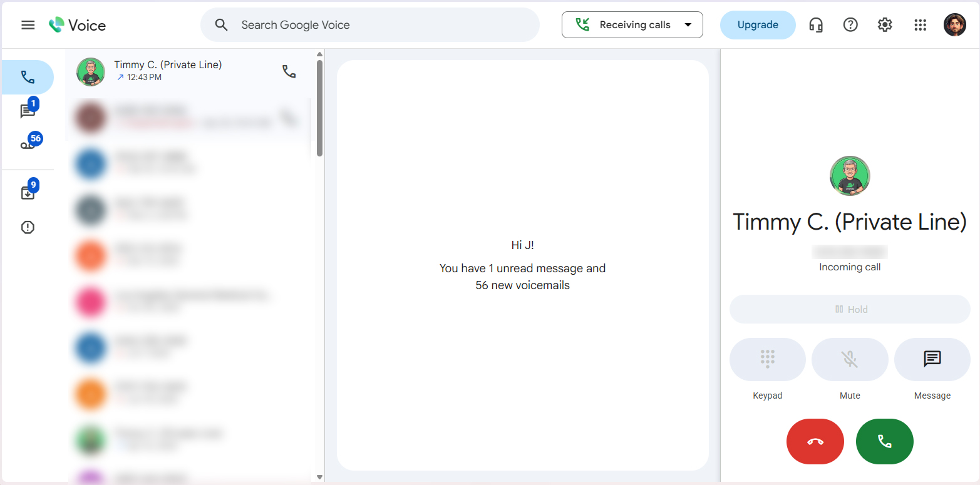Switch to the Messages tab
Viewport: 980px width, 485px height.
(28, 111)
